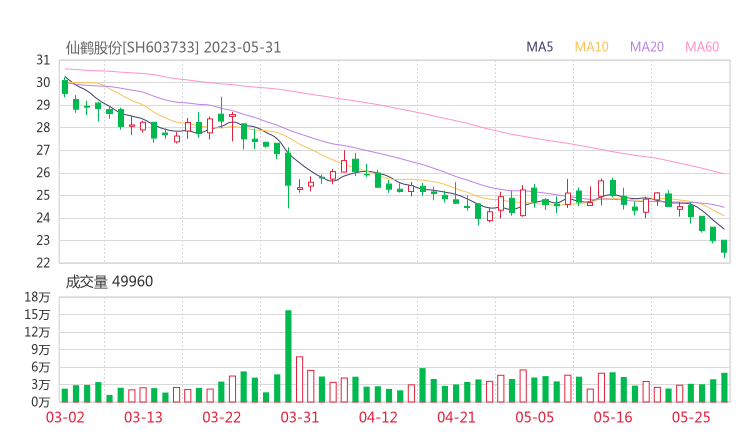Click the 15万 volume axis label
This screenshot has width=740, height=440.
click(38, 314)
